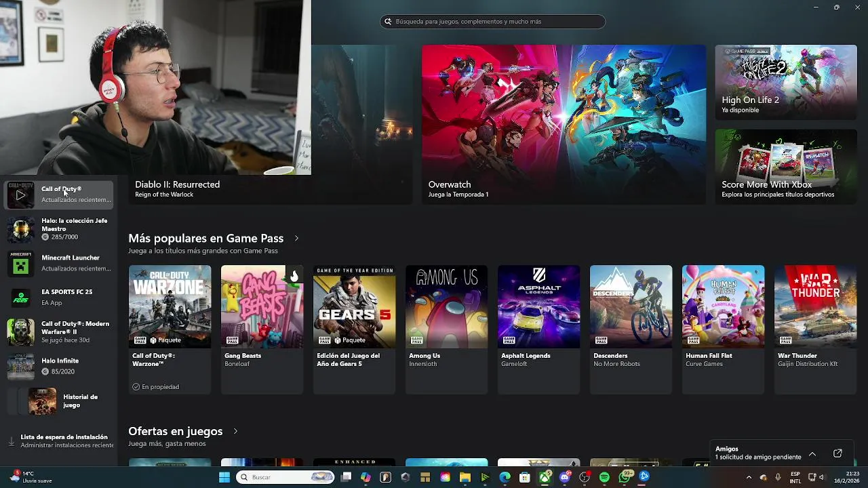Click the 'Gaijin Distribution Kft' publisher text
Viewport: 868px width, 488px height.
point(808,364)
